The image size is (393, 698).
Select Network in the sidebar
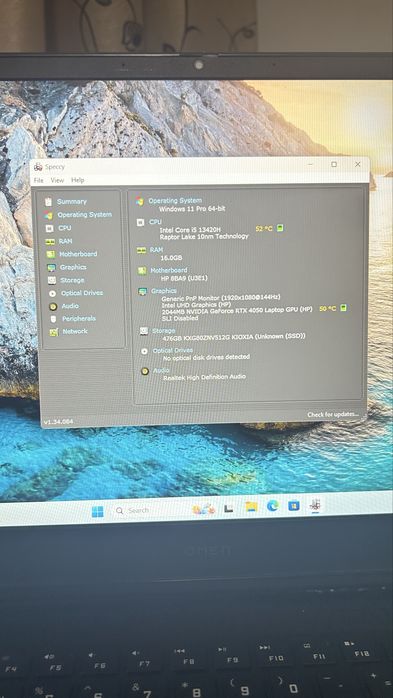click(x=75, y=331)
